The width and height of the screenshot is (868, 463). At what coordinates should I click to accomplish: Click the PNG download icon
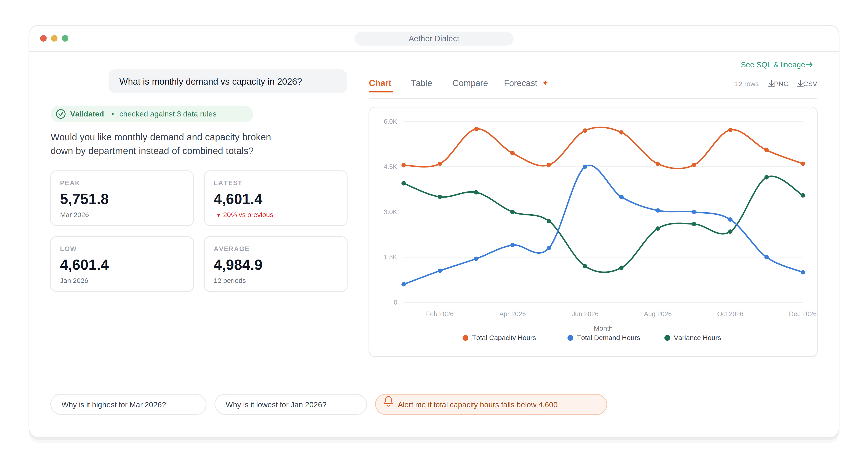click(771, 84)
